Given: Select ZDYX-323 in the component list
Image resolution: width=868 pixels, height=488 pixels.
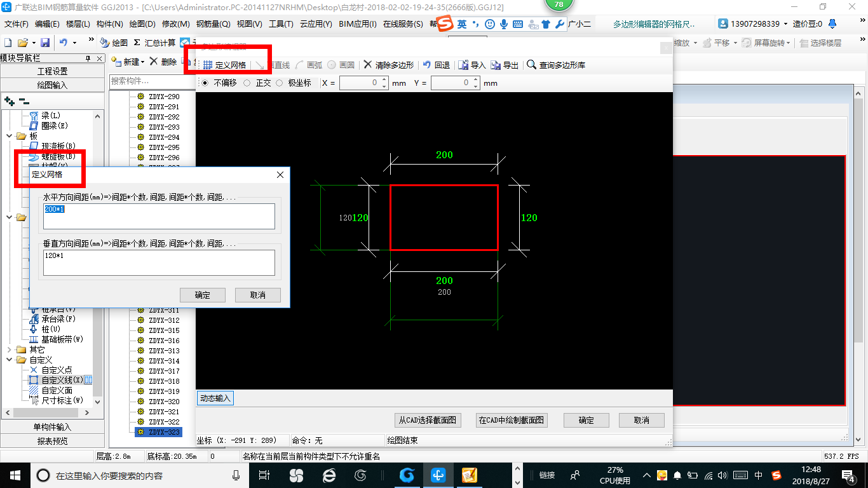Looking at the screenshot, I should 158,432.
